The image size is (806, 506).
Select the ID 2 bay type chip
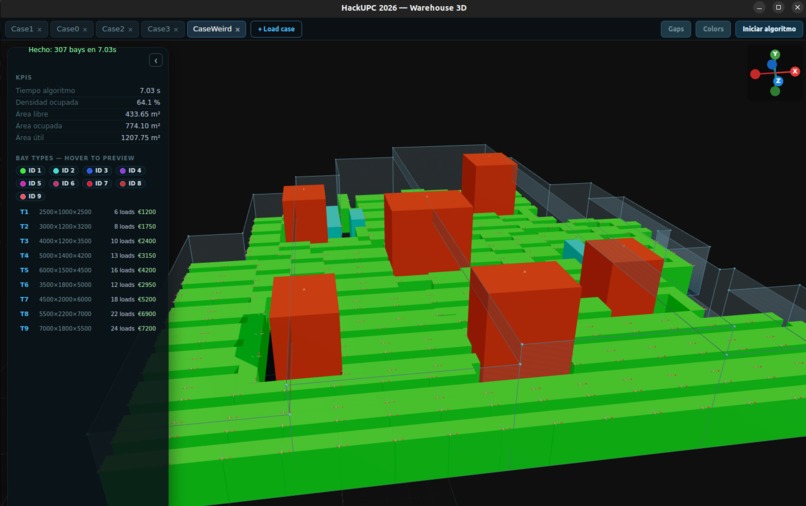coord(64,171)
